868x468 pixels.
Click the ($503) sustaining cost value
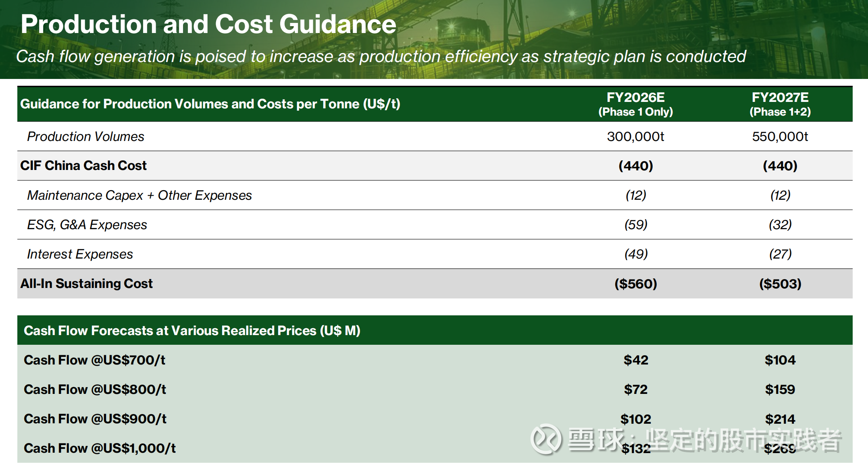pyautogui.click(x=780, y=284)
